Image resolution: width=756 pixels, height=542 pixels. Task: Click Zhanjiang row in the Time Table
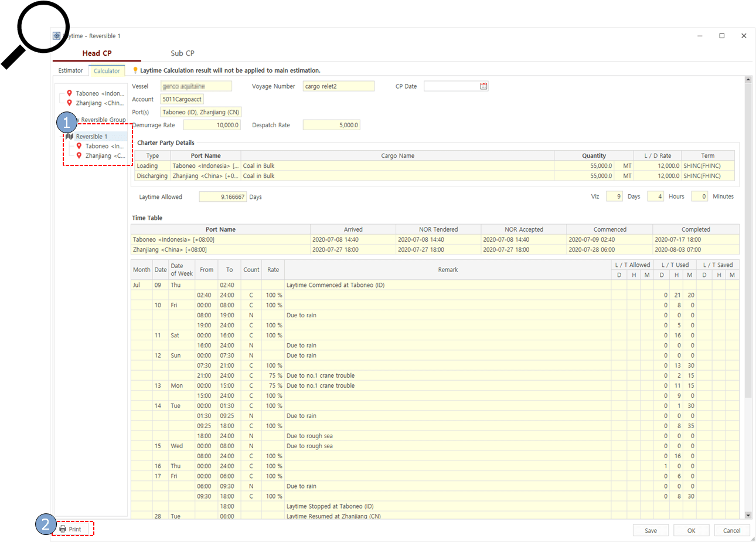435,249
